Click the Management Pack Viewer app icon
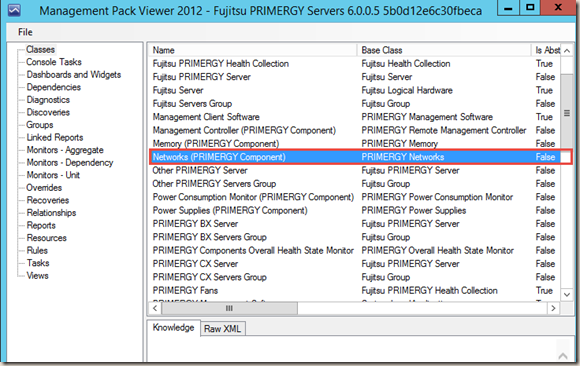This screenshot has width=580, height=366. tap(14, 10)
